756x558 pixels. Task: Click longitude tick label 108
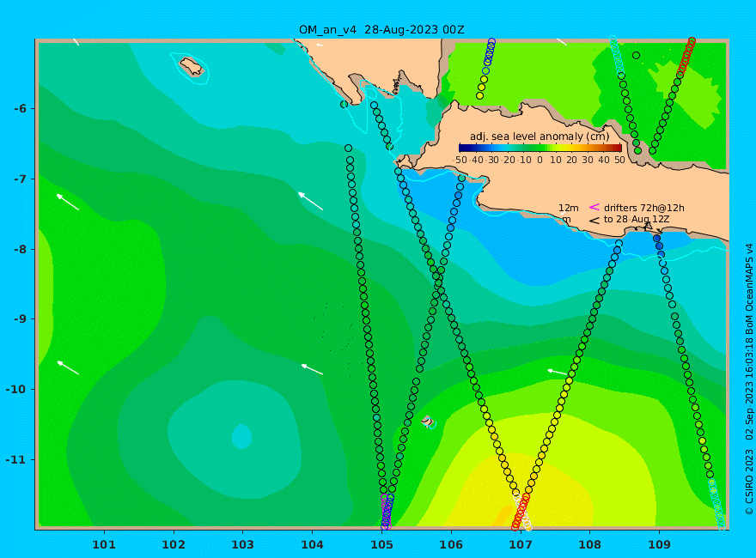click(x=589, y=545)
